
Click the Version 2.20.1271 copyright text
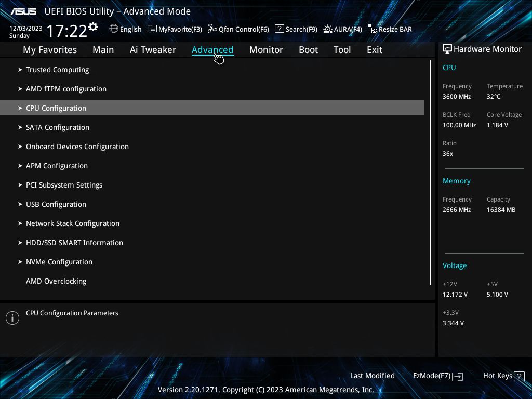pyautogui.click(x=265, y=390)
